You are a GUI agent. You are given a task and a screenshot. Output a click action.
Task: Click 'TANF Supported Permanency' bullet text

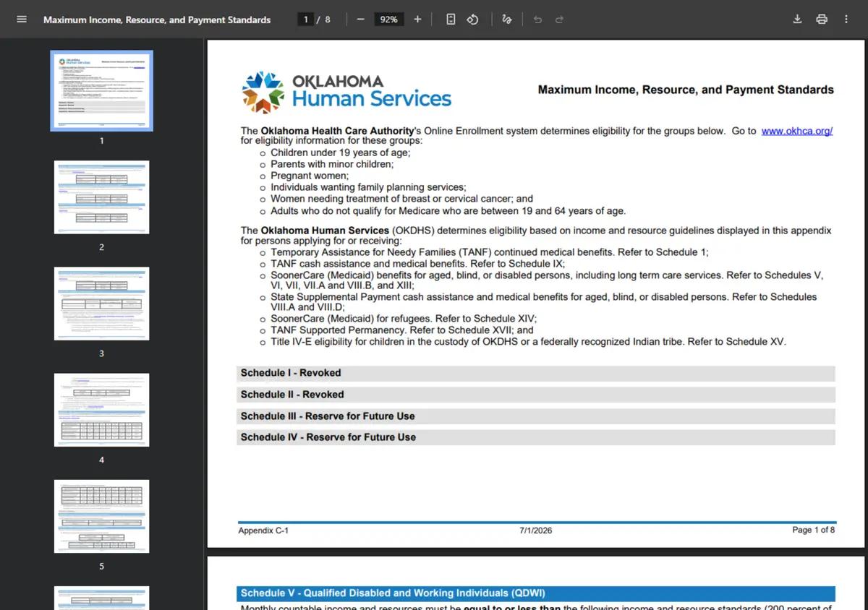402,330
